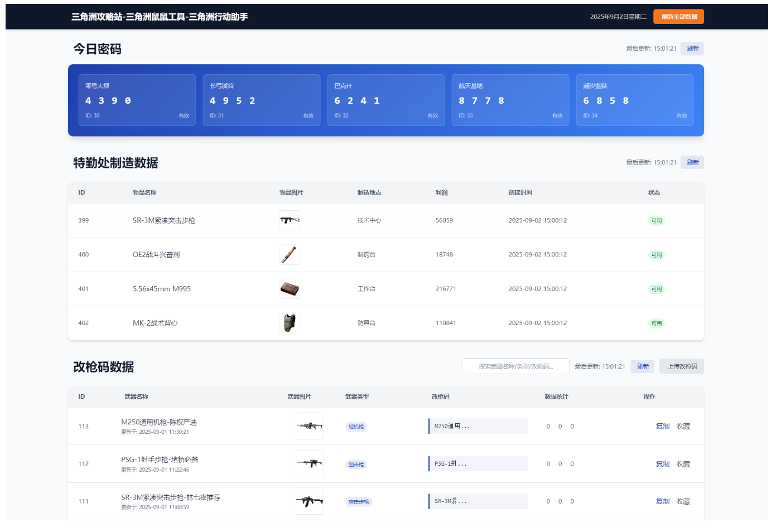Click the MK-2 tactical vest image

click(290, 323)
